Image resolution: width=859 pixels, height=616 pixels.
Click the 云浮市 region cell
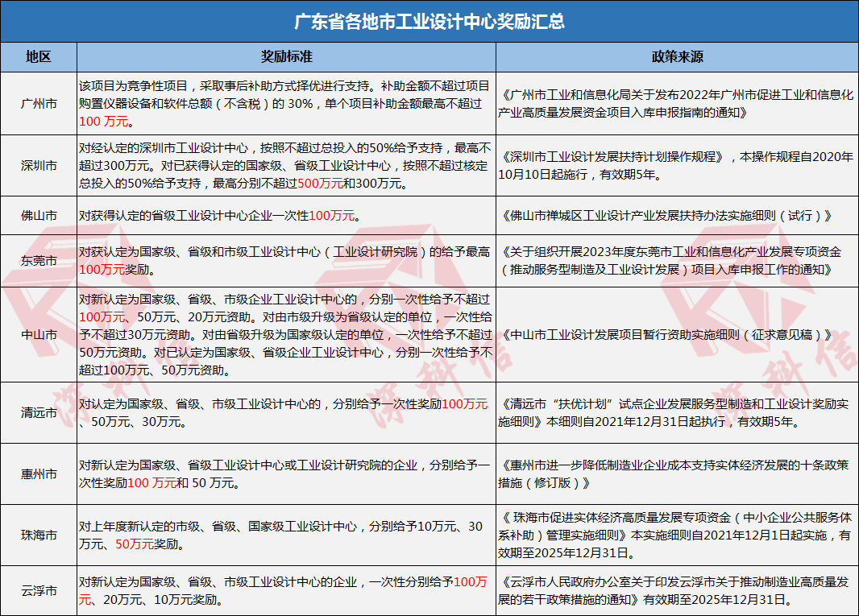[39, 591]
